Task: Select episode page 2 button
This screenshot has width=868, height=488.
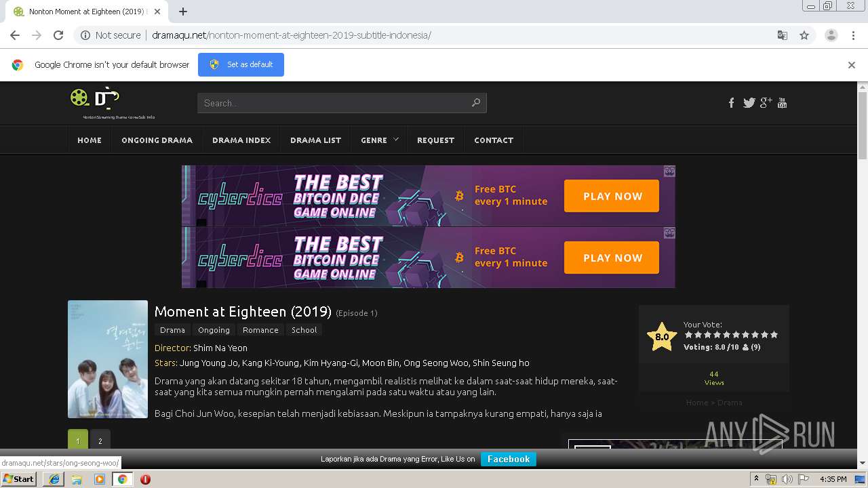Action: pyautogui.click(x=100, y=441)
